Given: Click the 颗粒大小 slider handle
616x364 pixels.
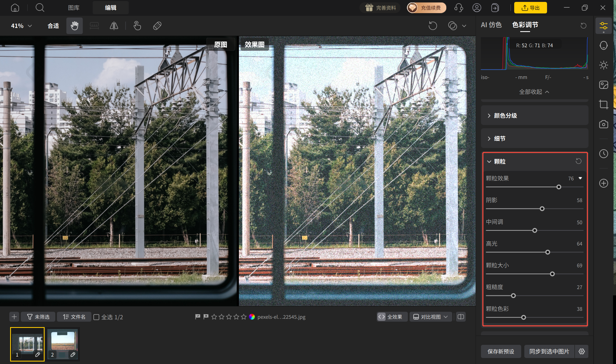Looking at the screenshot, I should tap(552, 274).
